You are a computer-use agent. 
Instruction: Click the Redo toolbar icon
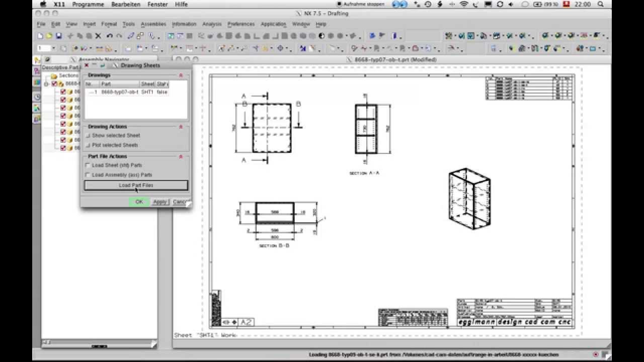point(119,36)
